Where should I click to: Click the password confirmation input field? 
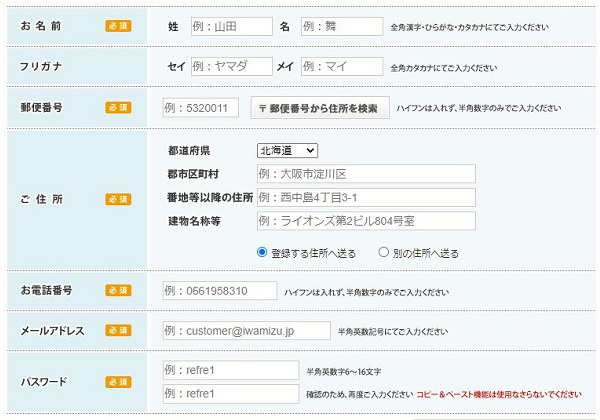[x=230, y=394]
